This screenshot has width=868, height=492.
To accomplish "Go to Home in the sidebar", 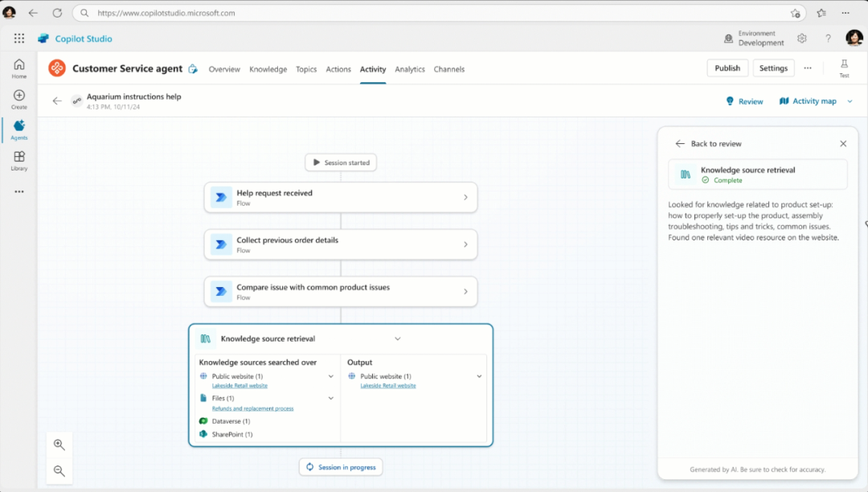I will [19, 68].
